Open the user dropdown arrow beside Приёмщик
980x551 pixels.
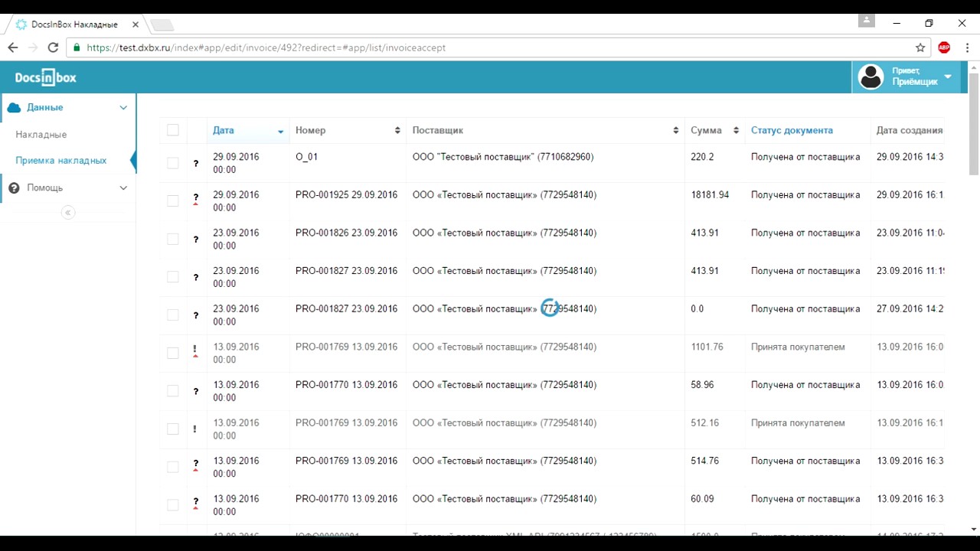click(x=948, y=77)
